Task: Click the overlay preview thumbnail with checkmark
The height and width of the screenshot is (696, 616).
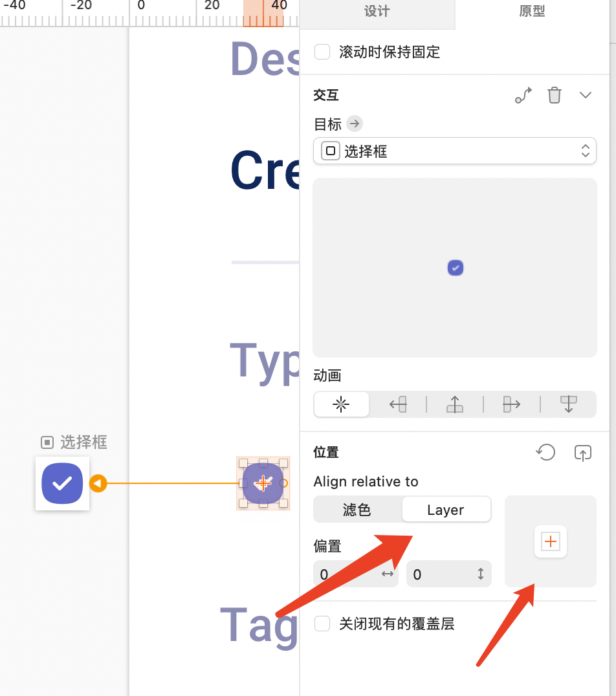Action: pyautogui.click(x=456, y=268)
